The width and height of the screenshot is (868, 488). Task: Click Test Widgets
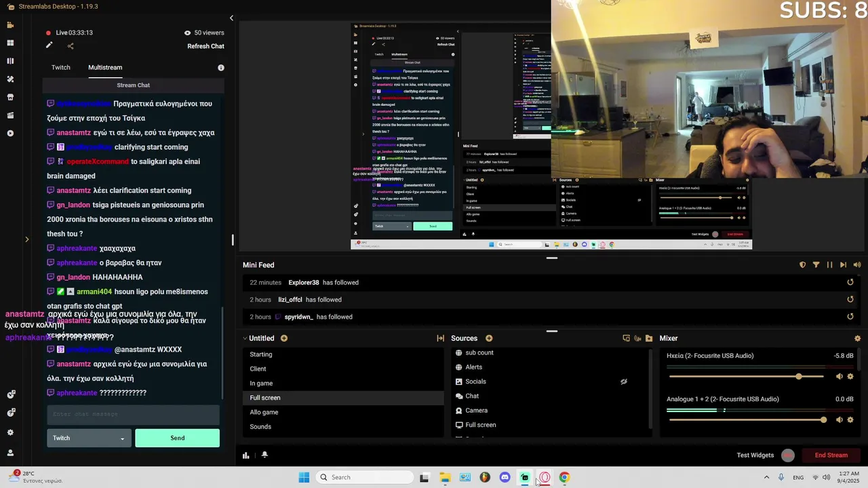(755, 455)
